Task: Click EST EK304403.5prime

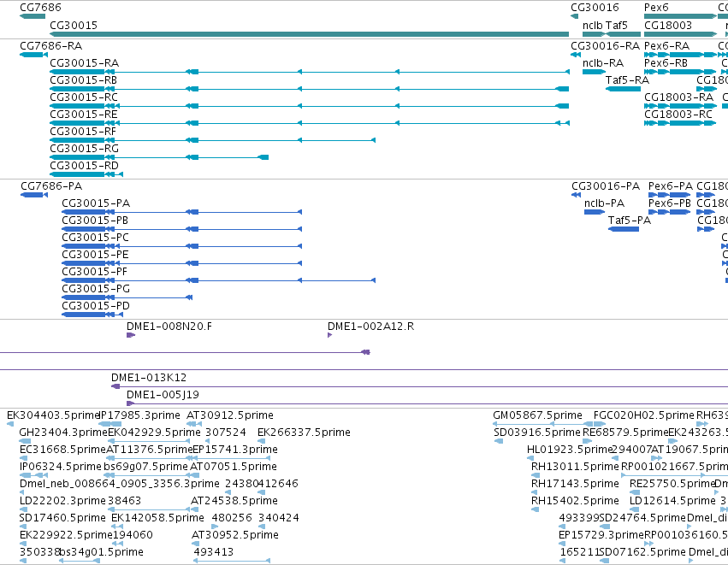Action: [x=53, y=415]
